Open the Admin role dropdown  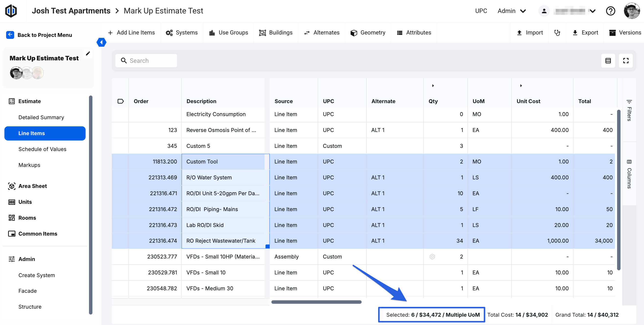tap(512, 11)
